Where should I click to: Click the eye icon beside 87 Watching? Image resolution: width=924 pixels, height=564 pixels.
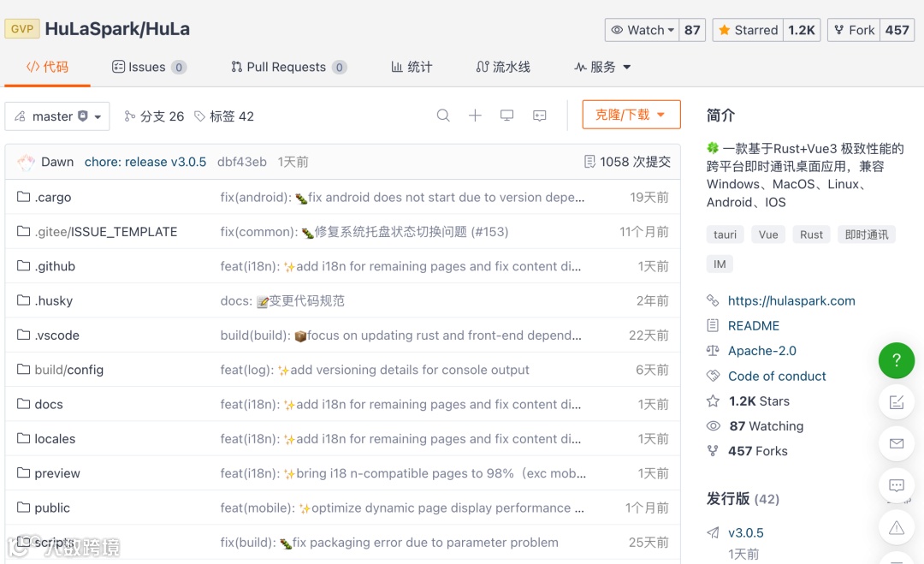[713, 425]
